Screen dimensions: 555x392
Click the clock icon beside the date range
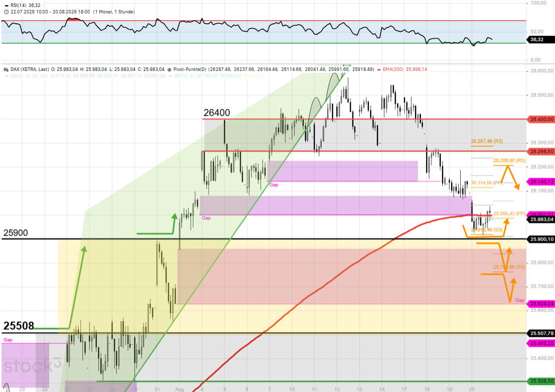tap(6, 12)
